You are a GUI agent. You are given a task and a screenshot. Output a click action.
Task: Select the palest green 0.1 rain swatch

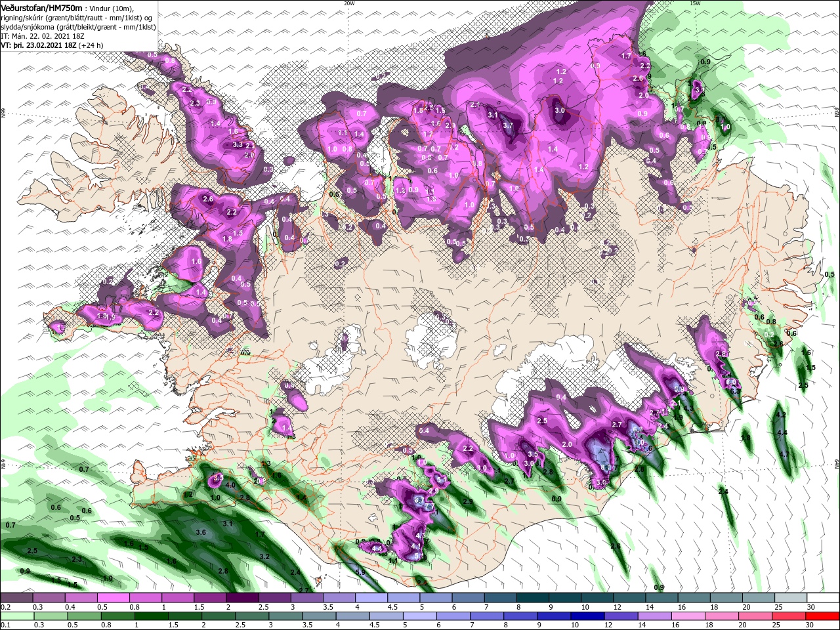click(16, 616)
